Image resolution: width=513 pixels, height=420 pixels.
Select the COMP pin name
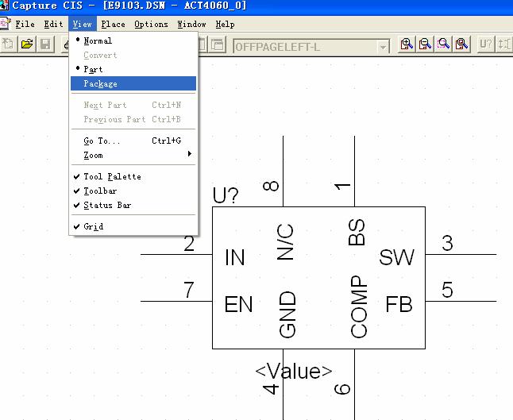359,306
